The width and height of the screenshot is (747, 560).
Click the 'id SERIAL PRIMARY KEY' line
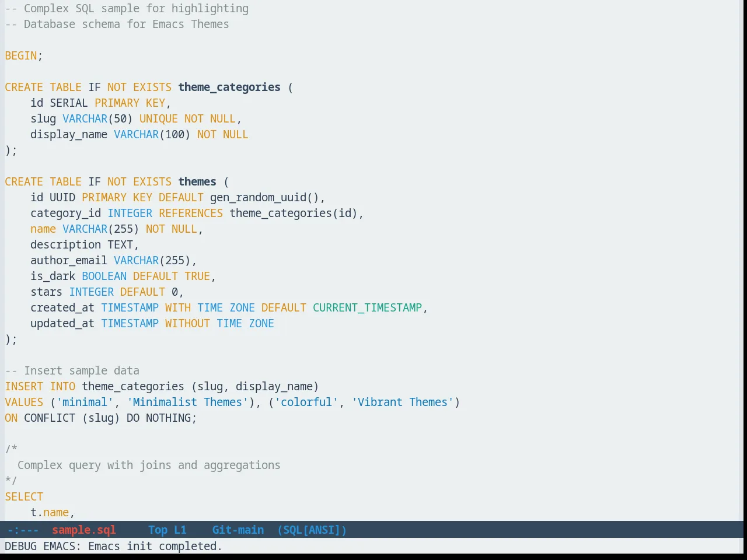[100, 103]
